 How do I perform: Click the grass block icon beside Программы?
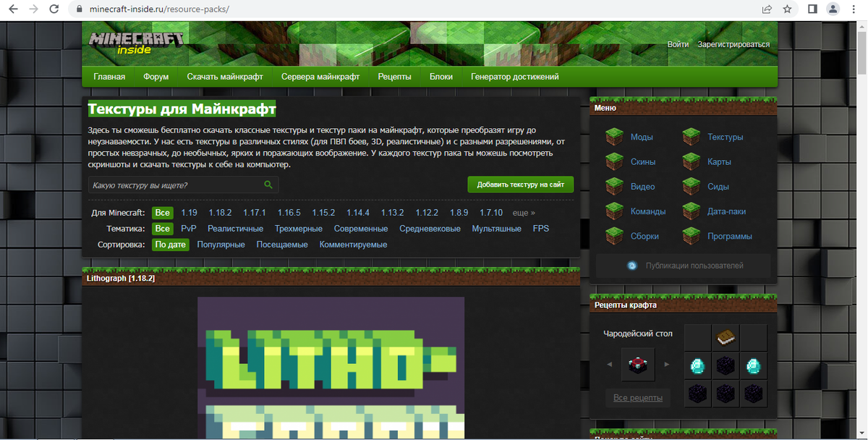(x=692, y=236)
